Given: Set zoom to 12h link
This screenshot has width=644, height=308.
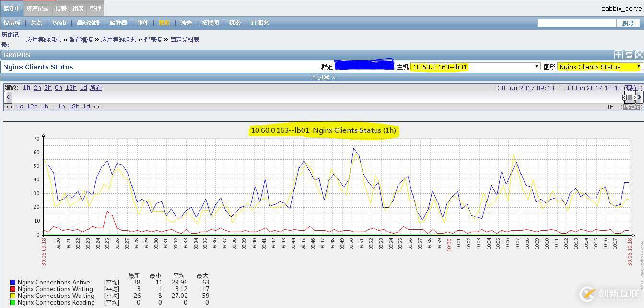Looking at the screenshot, I should click(71, 88).
